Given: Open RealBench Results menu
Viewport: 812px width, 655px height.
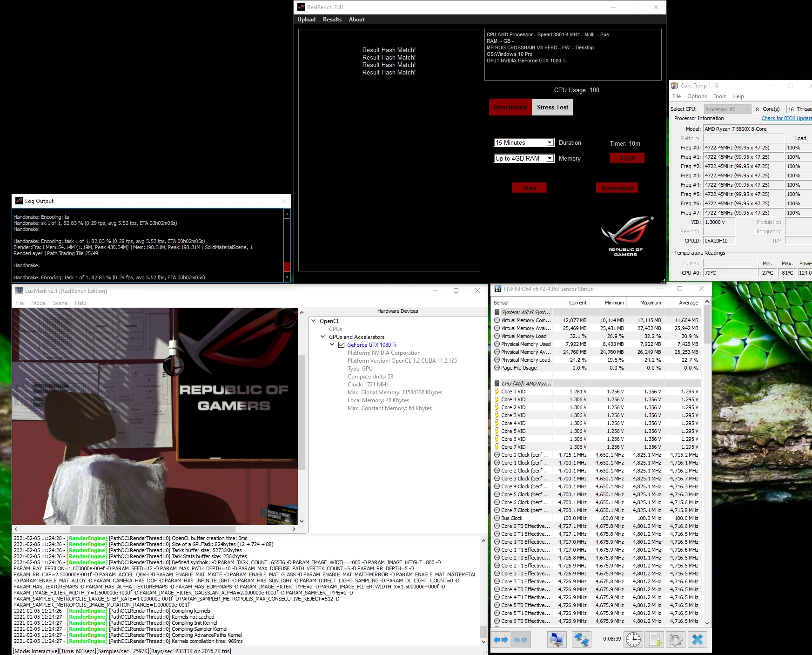Looking at the screenshot, I should pyautogui.click(x=332, y=20).
